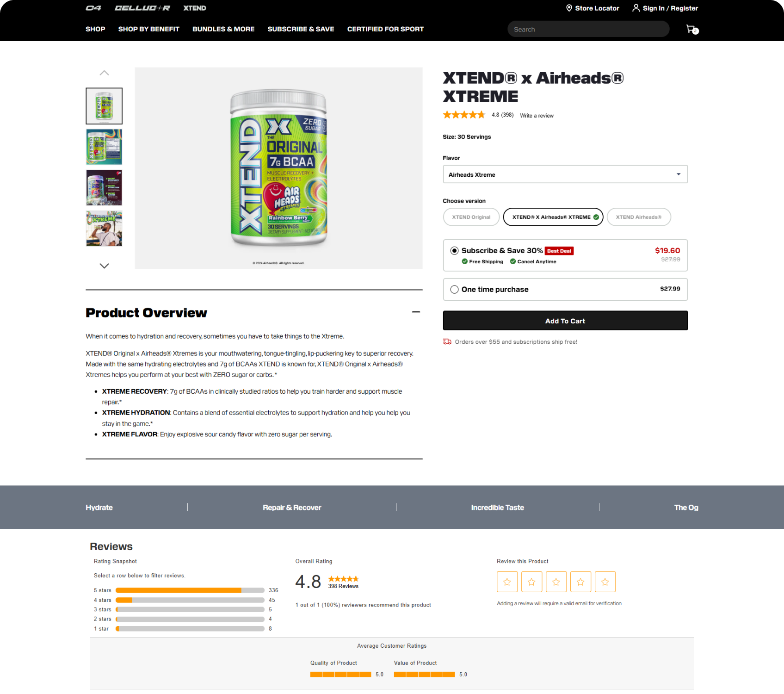Click the C4 brand logo
The image size is (784, 694).
(x=93, y=8)
